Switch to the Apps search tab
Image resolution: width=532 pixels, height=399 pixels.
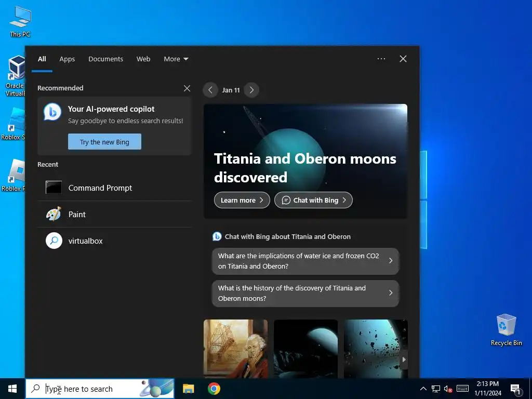point(67,59)
